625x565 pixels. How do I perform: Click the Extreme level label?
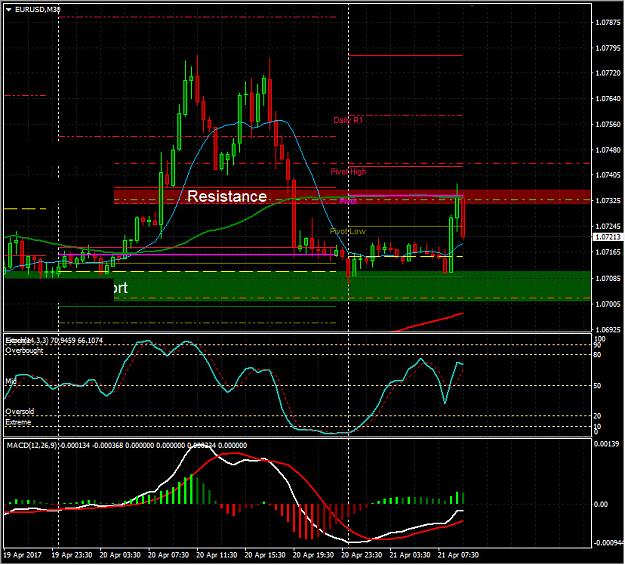pos(18,422)
